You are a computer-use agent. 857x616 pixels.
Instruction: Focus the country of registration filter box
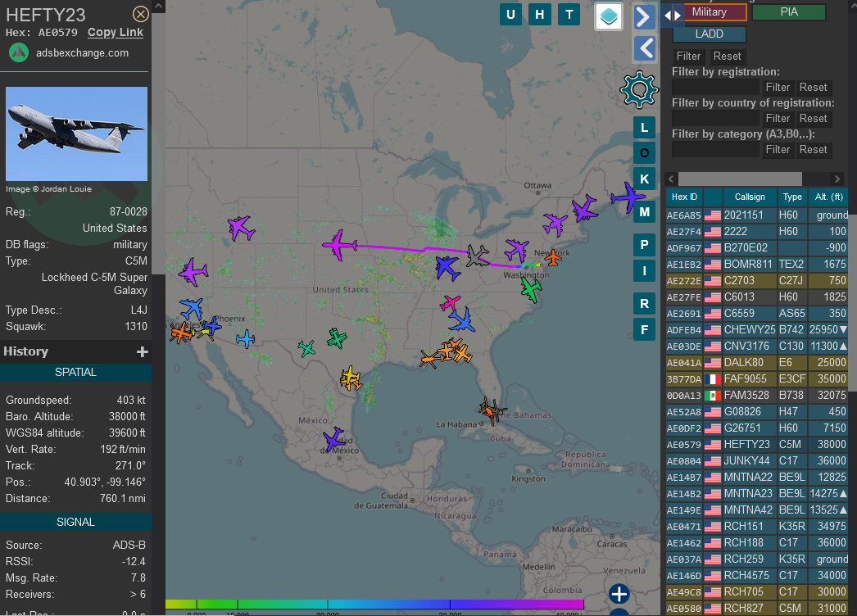click(716, 119)
